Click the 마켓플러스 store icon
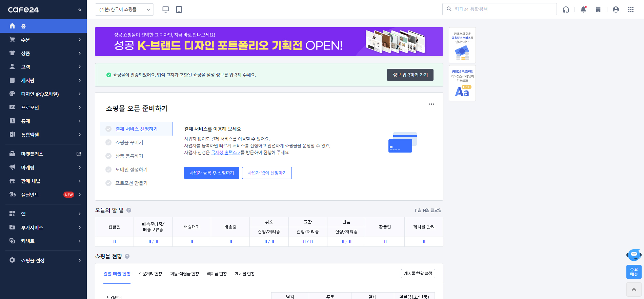The width and height of the screenshot is (644, 299). point(12,154)
